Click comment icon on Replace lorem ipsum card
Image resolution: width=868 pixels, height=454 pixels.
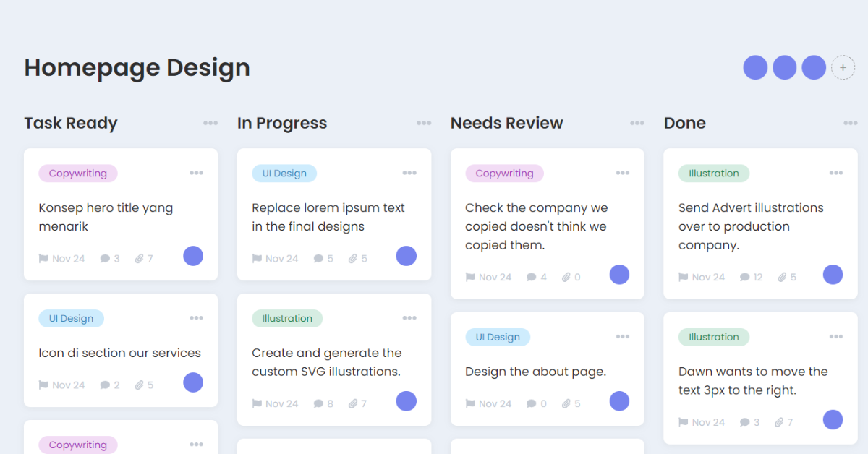pyautogui.click(x=318, y=259)
